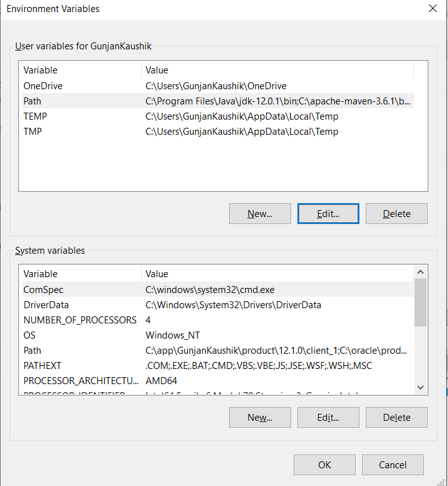Screen dimensions: 448x486
Task: Delete the selected System variable
Action: click(396, 418)
